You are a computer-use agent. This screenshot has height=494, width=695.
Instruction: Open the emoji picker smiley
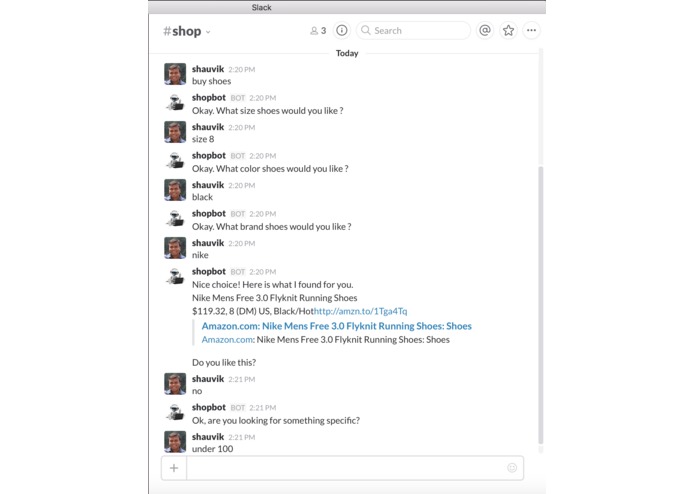click(x=512, y=468)
